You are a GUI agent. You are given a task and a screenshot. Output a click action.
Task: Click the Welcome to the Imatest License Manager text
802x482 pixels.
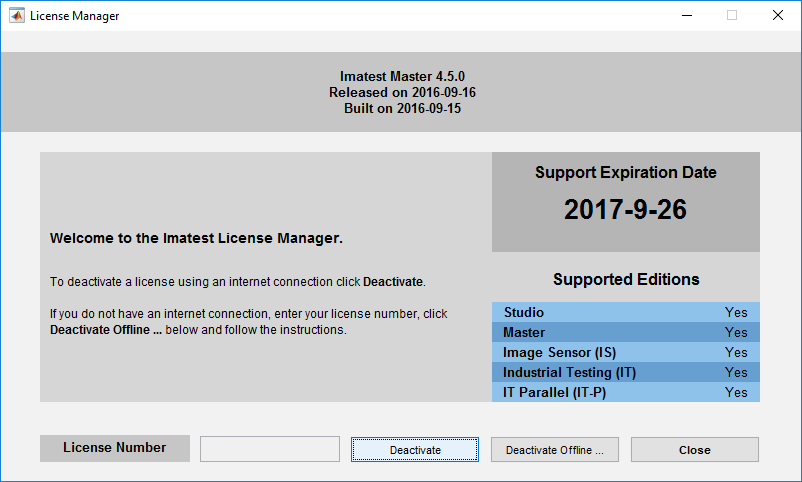196,238
